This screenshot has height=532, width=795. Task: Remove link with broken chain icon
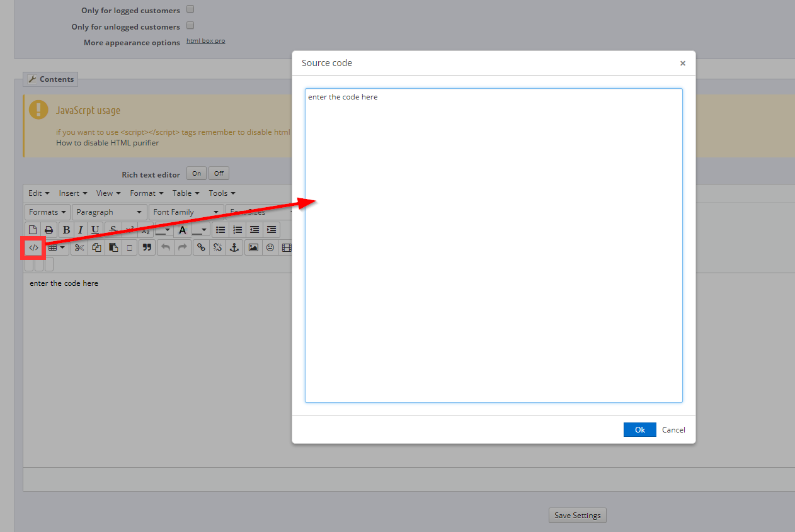pos(217,247)
